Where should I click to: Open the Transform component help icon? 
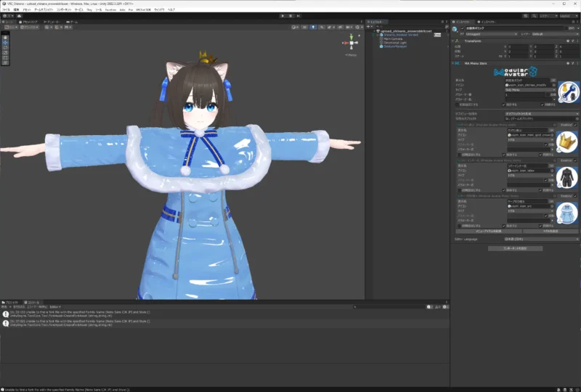tap(568, 41)
